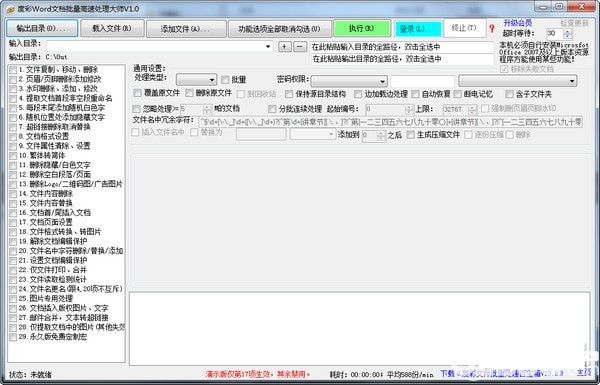Check function 3 水印删除、添加、修改
This screenshot has height=385, width=600.
click(x=13, y=89)
